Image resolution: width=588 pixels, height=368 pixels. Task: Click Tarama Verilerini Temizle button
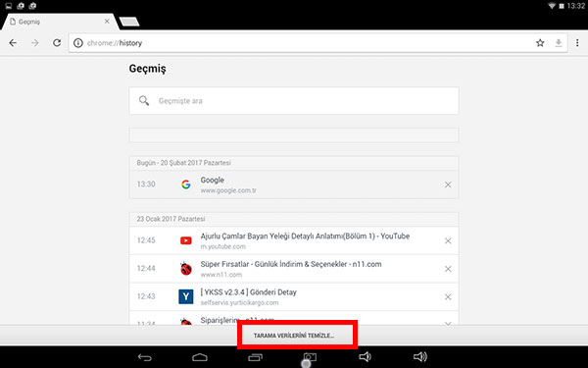point(294,336)
